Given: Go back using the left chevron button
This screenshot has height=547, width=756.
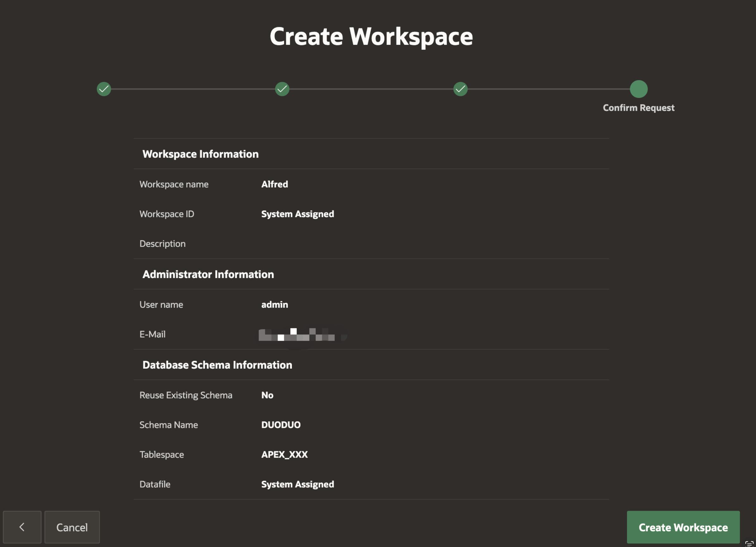Looking at the screenshot, I should [x=22, y=527].
